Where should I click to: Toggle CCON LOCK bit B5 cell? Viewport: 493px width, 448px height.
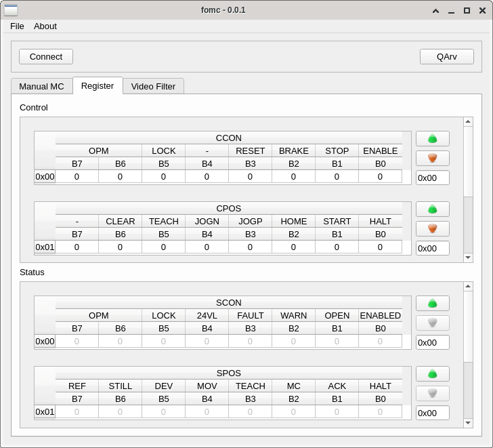[163, 176]
